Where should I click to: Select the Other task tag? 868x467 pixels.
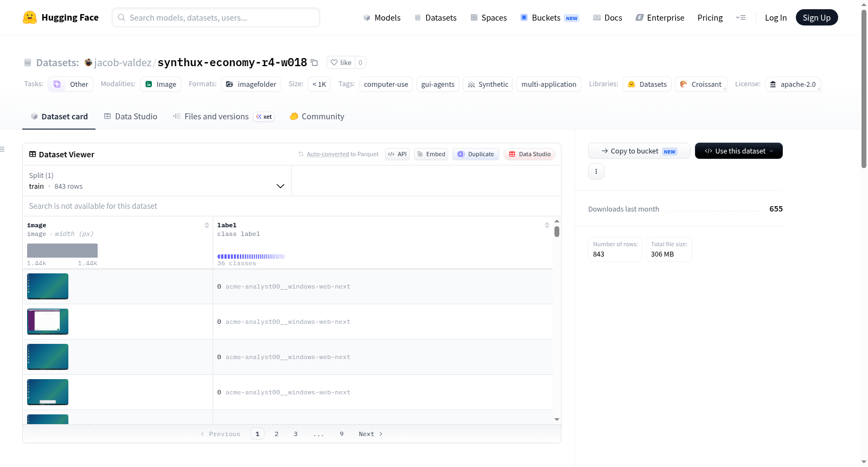(71, 84)
